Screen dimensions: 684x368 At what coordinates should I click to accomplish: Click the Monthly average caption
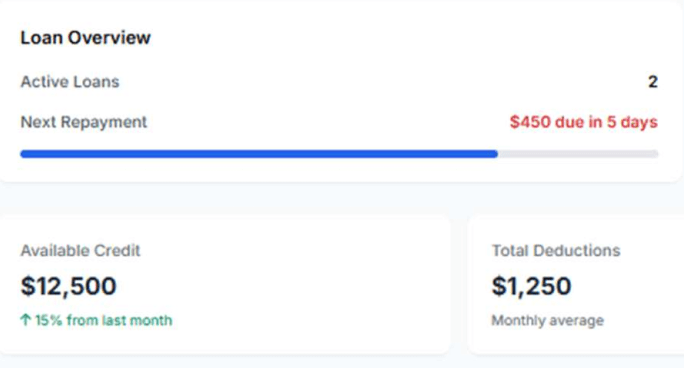(547, 320)
